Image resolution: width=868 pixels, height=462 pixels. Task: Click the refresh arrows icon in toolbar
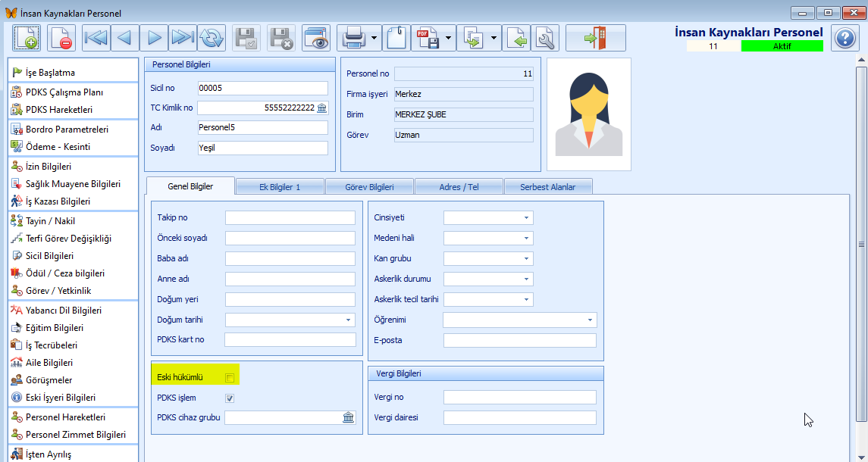pyautogui.click(x=211, y=38)
